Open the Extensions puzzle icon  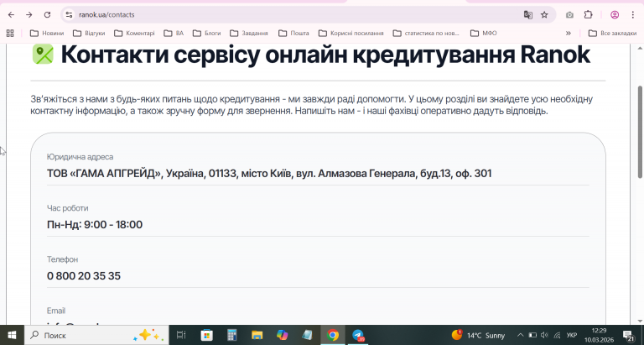[588, 15]
